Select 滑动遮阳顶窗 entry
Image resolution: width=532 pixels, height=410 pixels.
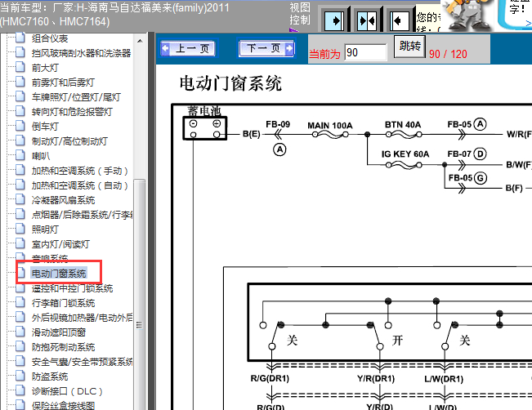pyautogui.click(x=59, y=332)
